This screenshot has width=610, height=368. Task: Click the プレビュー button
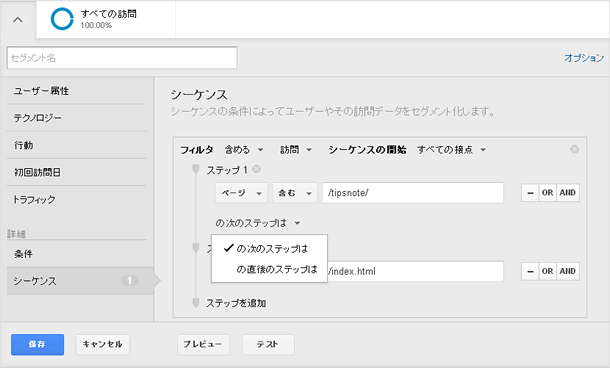pyautogui.click(x=203, y=345)
